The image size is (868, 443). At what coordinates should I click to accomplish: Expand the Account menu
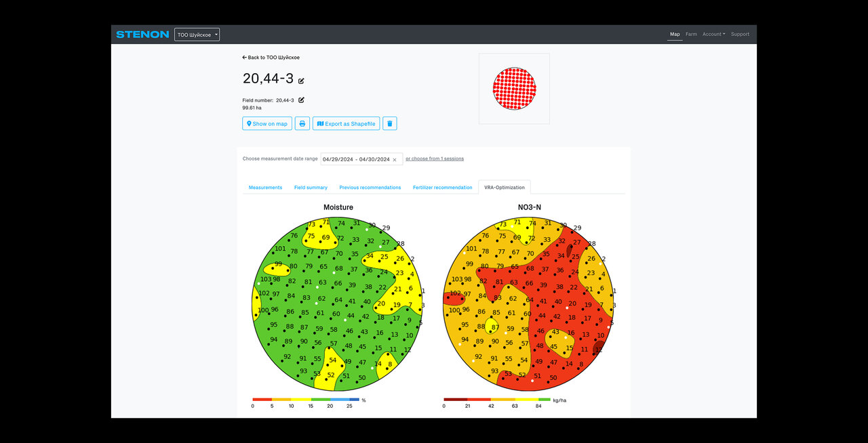[713, 35]
